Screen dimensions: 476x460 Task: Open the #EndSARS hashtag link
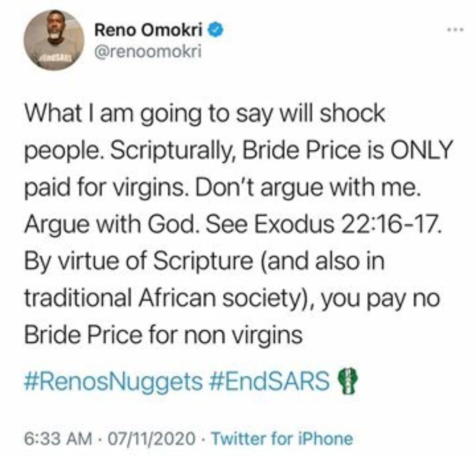coord(270,381)
